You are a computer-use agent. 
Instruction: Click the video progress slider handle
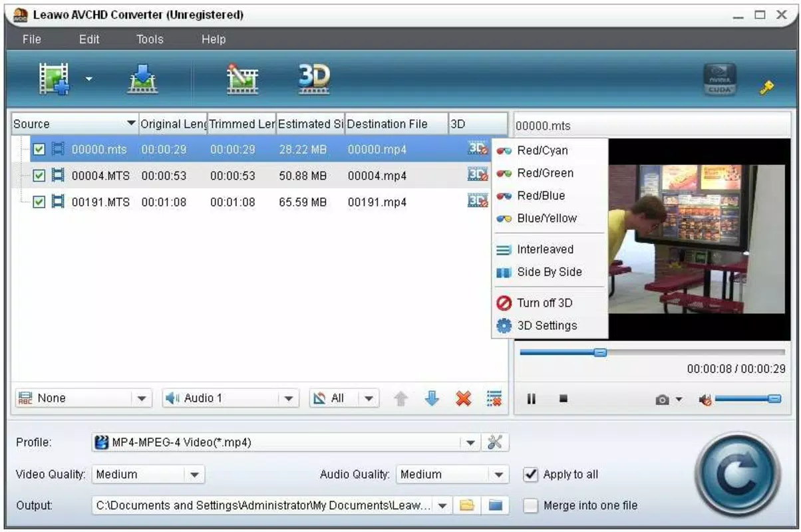(x=600, y=352)
